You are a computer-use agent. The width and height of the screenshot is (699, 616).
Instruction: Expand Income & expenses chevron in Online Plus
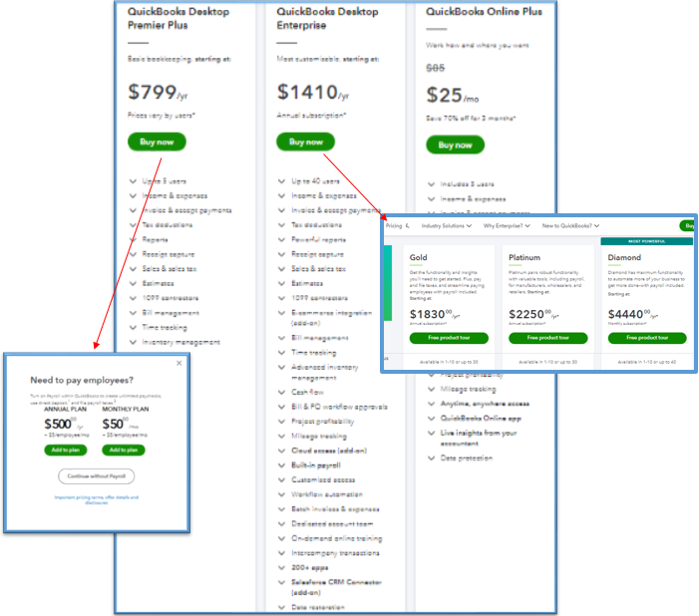[x=431, y=198]
